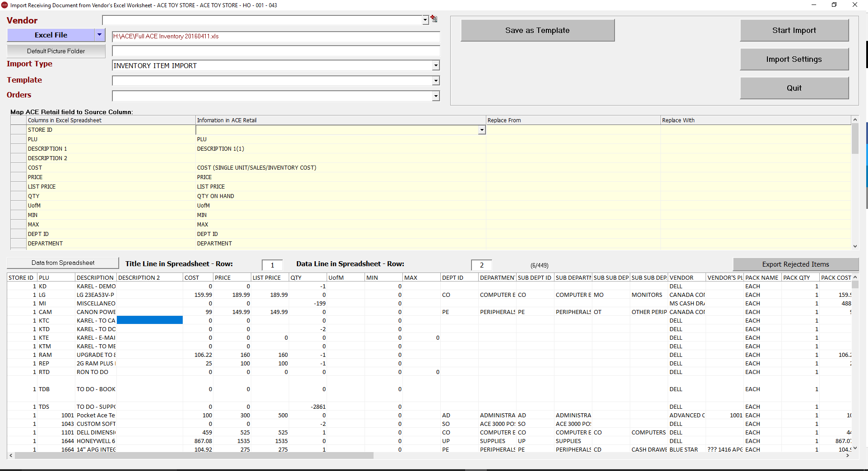
Task: Click the Data from Spreadsheet button
Action: [63, 262]
